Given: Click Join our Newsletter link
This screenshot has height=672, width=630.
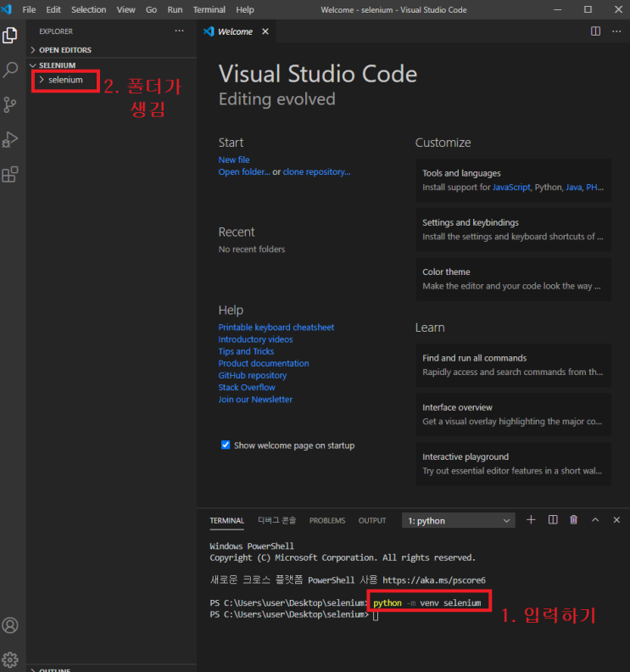Looking at the screenshot, I should [255, 400].
